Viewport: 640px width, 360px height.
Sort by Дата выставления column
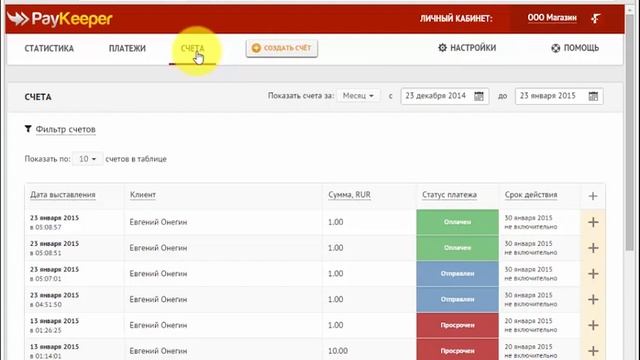[62, 195]
